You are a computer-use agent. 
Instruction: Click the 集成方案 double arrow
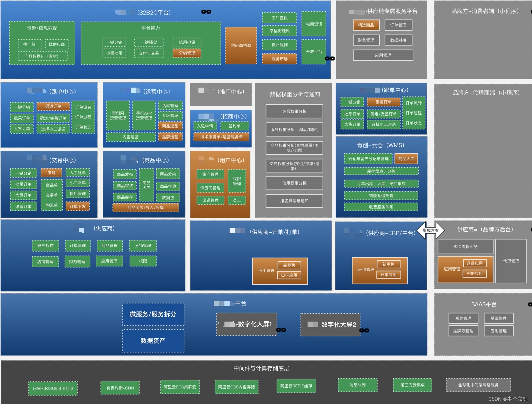point(430,230)
